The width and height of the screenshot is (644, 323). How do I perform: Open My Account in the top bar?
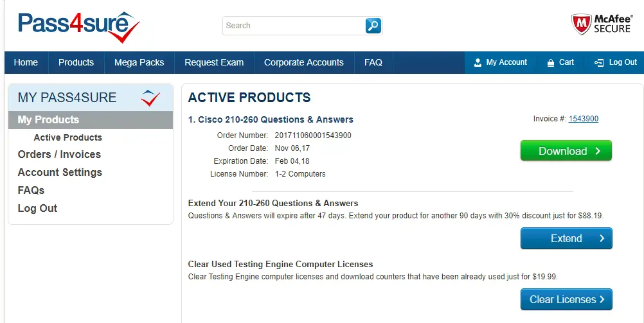[x=500, y=62]
